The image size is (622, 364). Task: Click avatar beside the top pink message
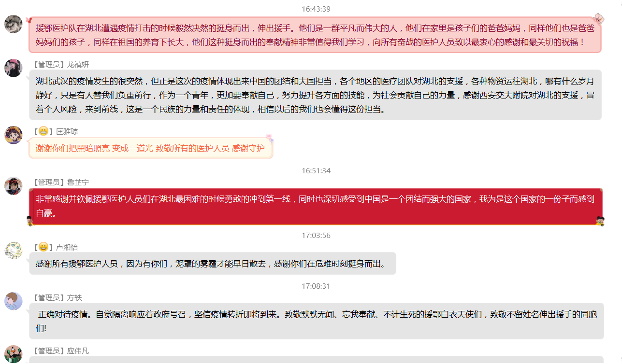pyautogui.click(x=14, y=24)
